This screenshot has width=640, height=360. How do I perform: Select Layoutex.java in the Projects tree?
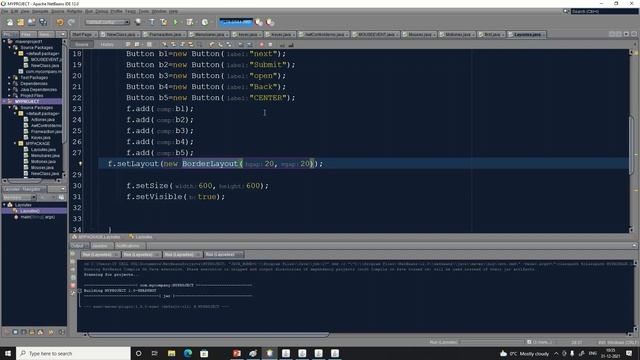pyautogui.click(x=43, y=149)
